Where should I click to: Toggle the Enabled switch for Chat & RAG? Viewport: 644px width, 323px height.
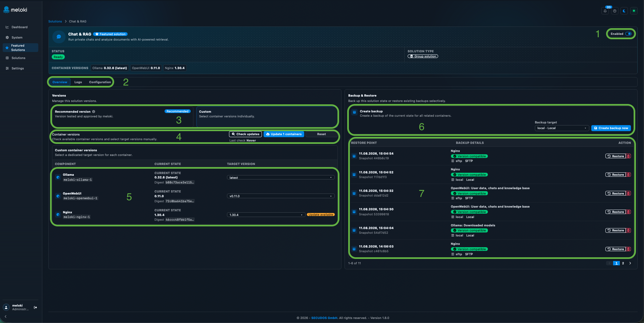point(629,34)
